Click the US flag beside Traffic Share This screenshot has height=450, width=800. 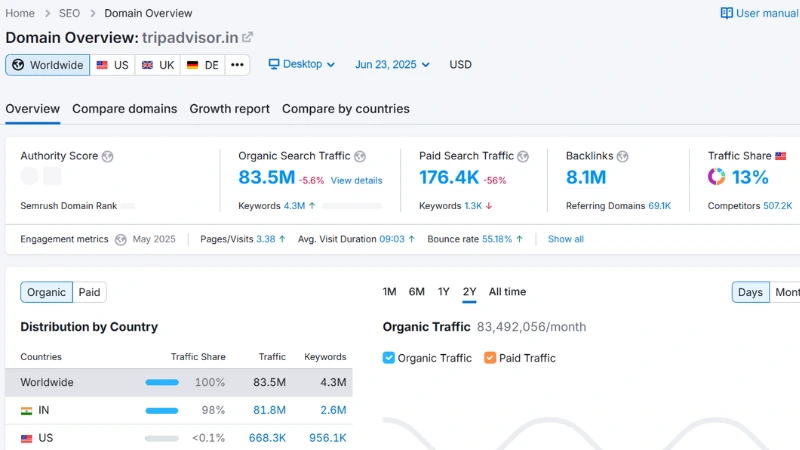point(781,156)
